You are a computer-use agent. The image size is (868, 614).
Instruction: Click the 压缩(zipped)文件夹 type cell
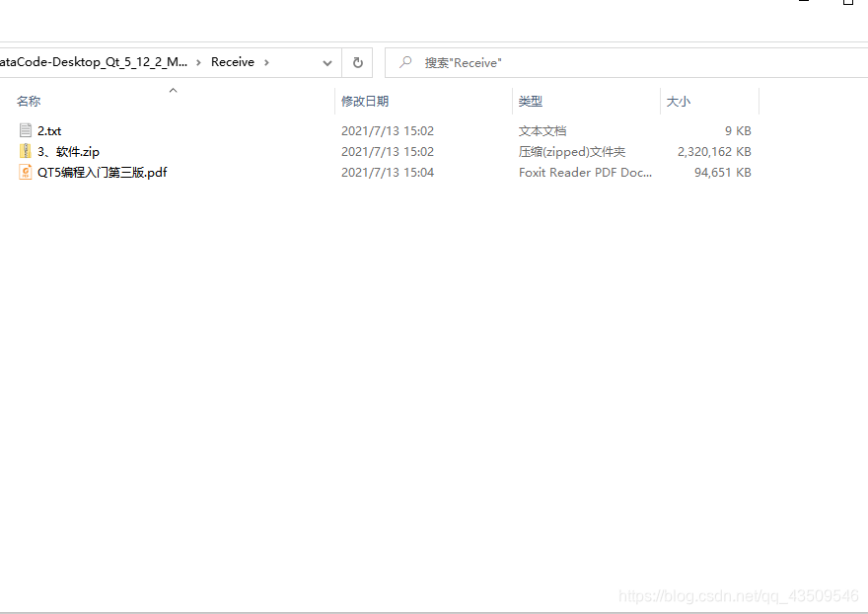[572, 152]
